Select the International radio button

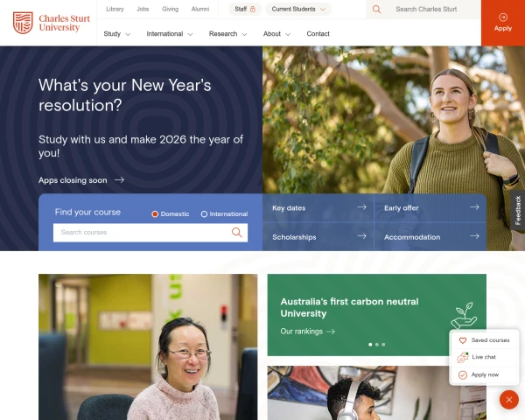click(x=204, y=214)
